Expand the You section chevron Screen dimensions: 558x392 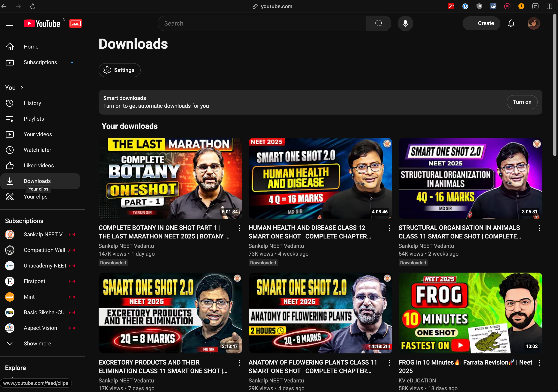coord(22,88)
